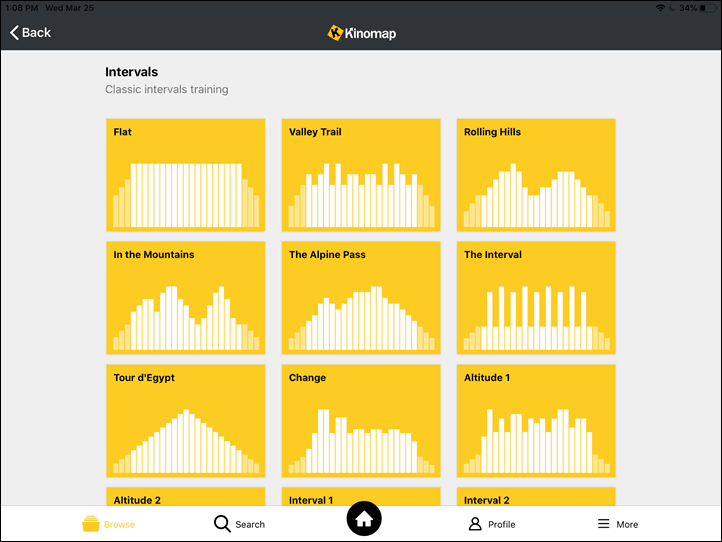Open the Tour d'Egypt workout card
This screenshot has height=542, width=722.
[186, 421]
